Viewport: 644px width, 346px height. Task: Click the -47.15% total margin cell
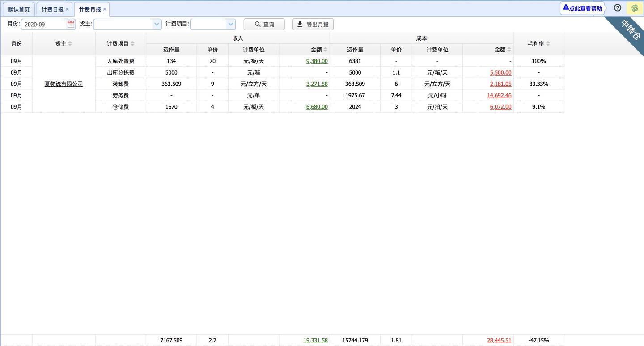click(539, 340)
